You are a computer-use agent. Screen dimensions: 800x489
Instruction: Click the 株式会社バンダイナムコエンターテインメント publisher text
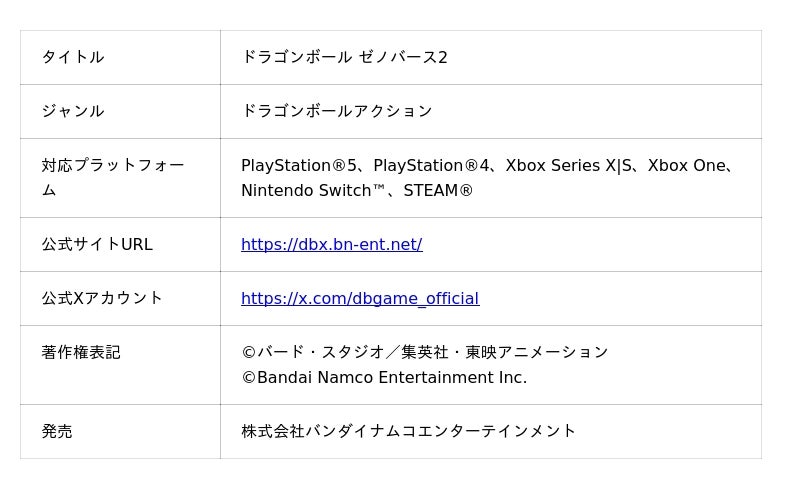pyautogui.click(x=408, y=432)
